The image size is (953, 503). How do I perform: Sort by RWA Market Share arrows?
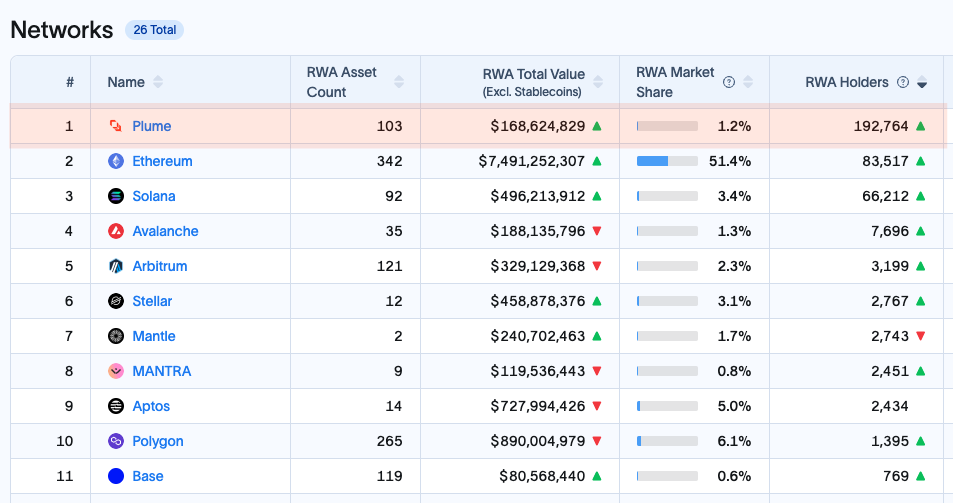pos(748,82)
